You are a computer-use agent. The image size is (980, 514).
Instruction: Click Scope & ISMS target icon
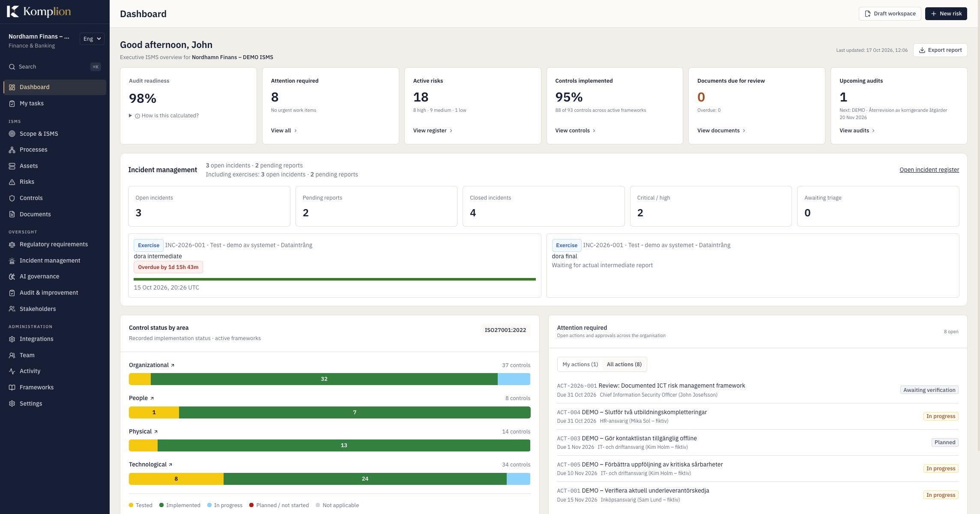coord(12,134)
